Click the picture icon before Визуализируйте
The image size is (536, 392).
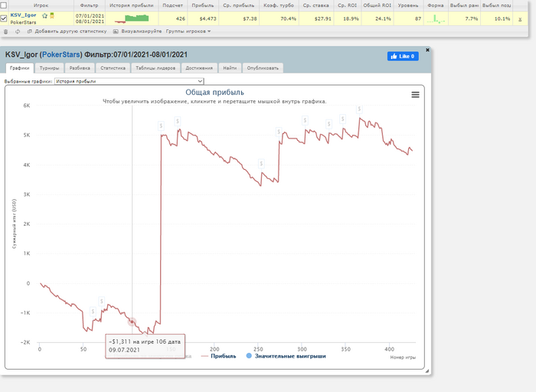coord(116,31)
